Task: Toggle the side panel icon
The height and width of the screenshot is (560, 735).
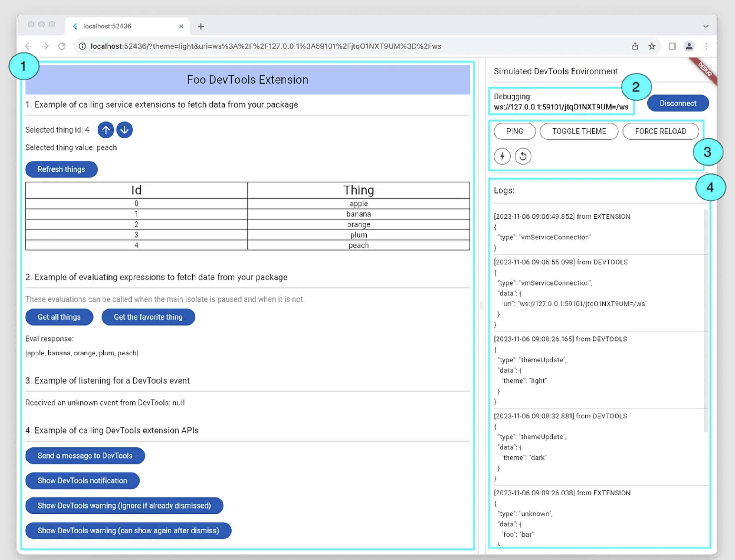Action: (x=672, y=46)
